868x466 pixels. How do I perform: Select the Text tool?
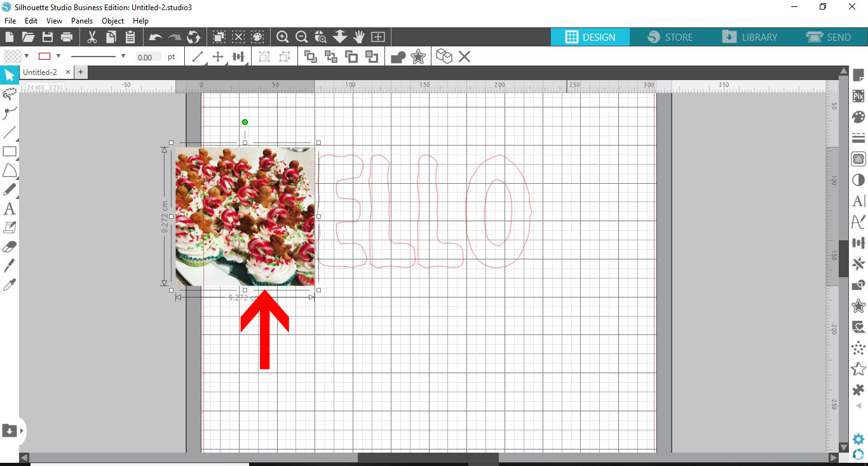9,209
